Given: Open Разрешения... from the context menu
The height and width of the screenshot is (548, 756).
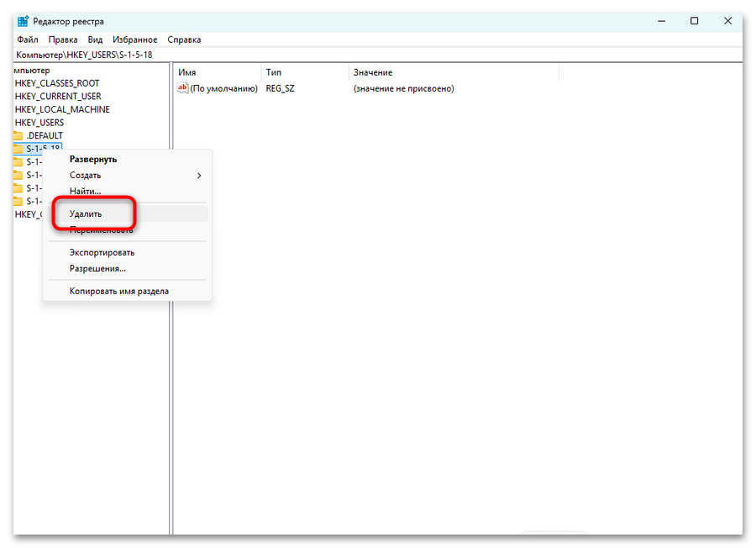Looking at the screenshot, I should point(128,268).
